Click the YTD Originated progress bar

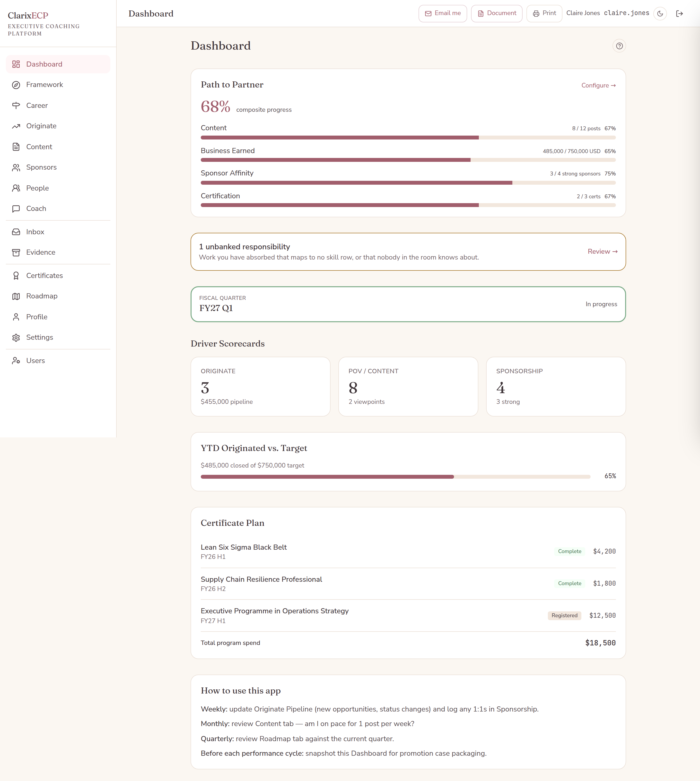click(x=395, y=477)
